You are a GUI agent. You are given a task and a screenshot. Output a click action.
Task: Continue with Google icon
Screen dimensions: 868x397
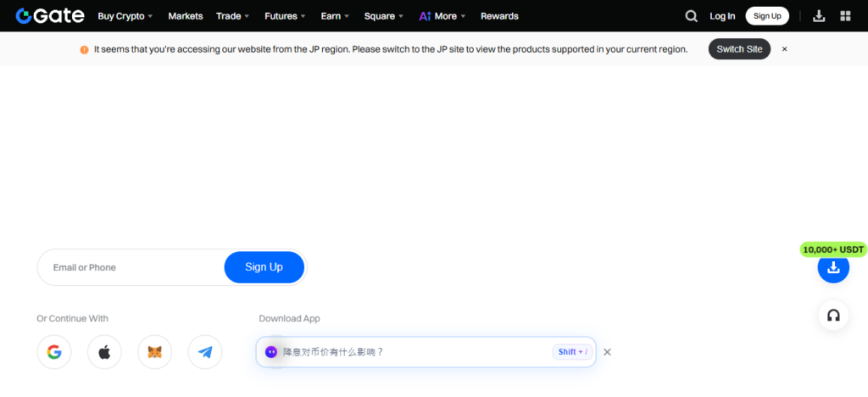click(54, 352)
